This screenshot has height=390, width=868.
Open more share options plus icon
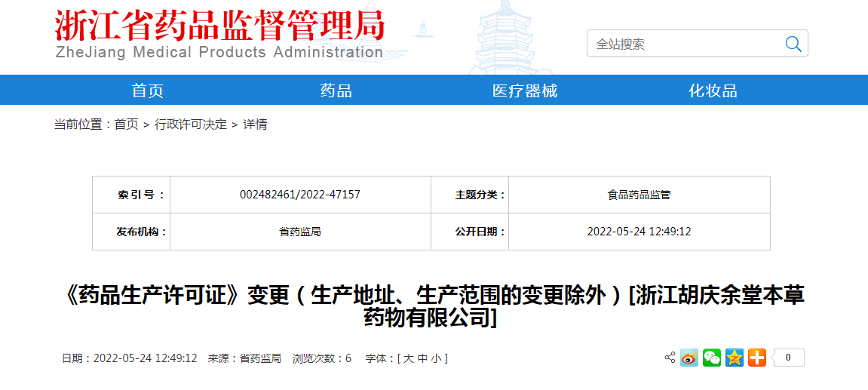coord(756,358)
